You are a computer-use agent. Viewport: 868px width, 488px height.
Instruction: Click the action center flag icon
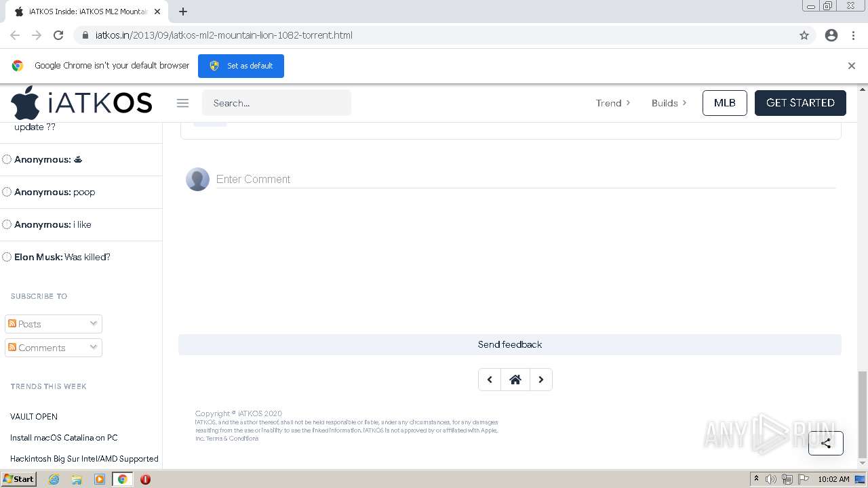pyautogui.click(x=804, y=479)
